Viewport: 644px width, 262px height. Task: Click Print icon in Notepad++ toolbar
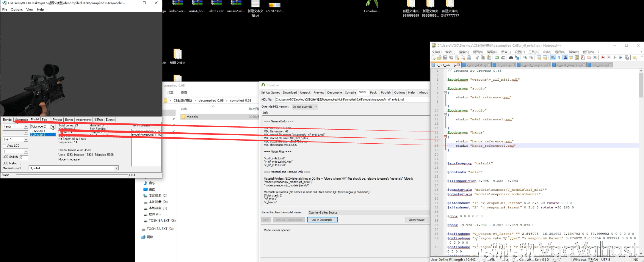469,58
